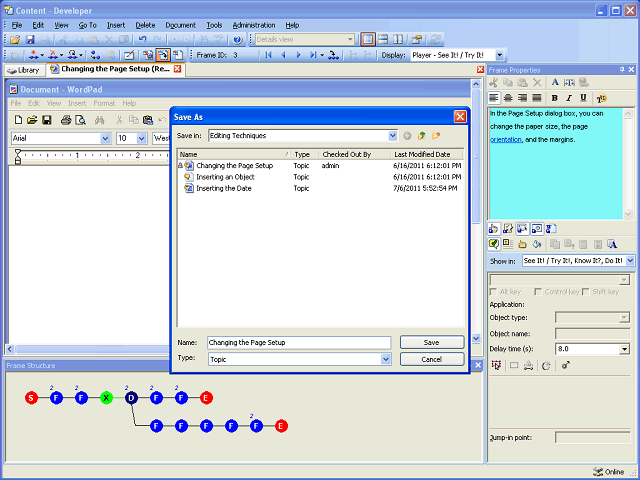Click the properties pane layout icon

[417, 40]
